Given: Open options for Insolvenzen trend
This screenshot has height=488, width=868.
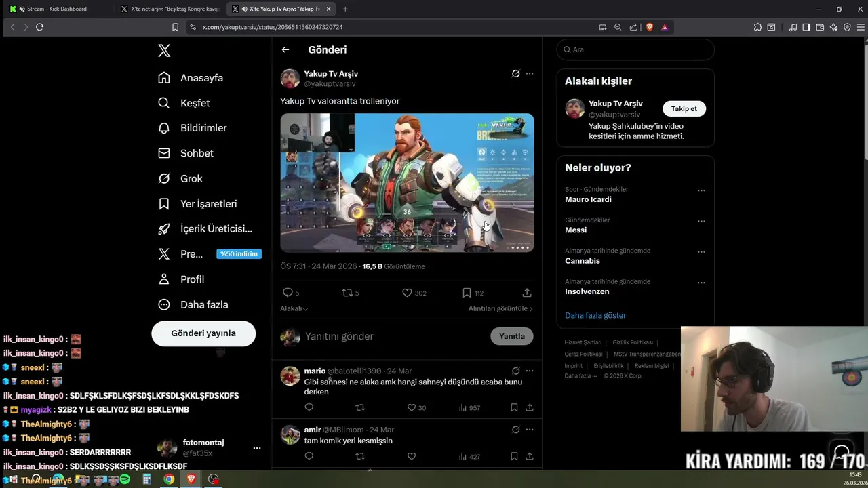Looking at the screenshot, I should pyautogui.click(x=701, y=283).
